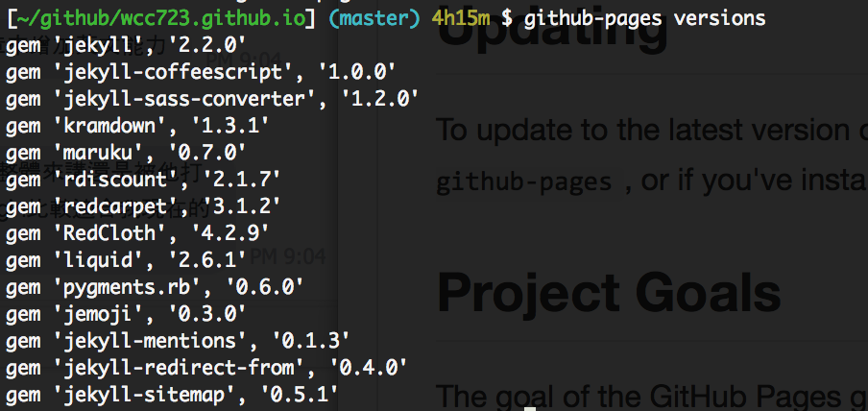Click the 'github-pages versions' command text
Image resolution: width=868 pixels, height=411 pixels.
(x=645, y=19)
